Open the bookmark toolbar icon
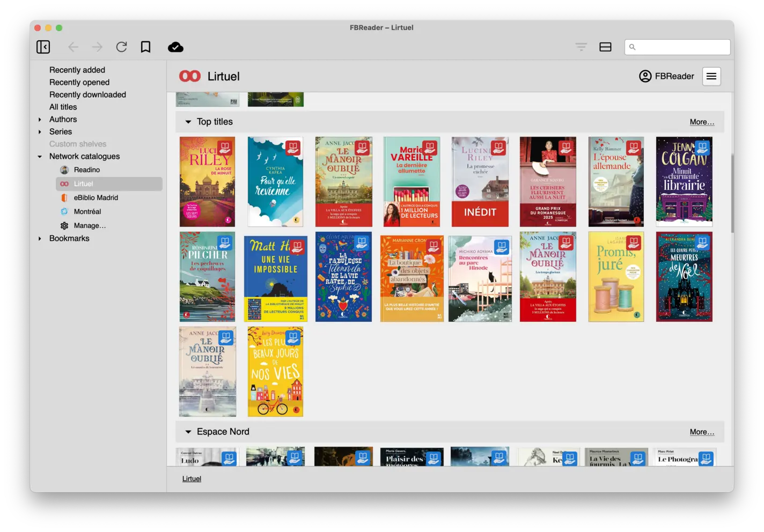The height and width of the screenshot is (532, 764). (x=145, y=47)
